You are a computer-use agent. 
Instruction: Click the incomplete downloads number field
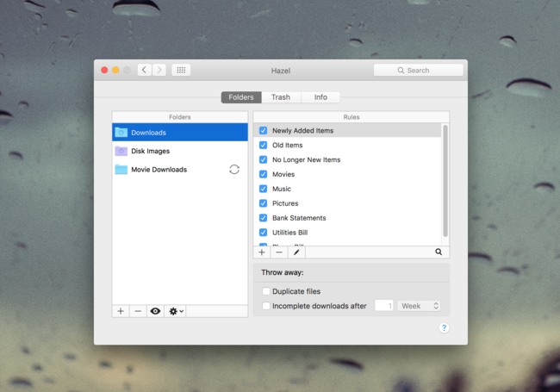click(x=384, y=306)
